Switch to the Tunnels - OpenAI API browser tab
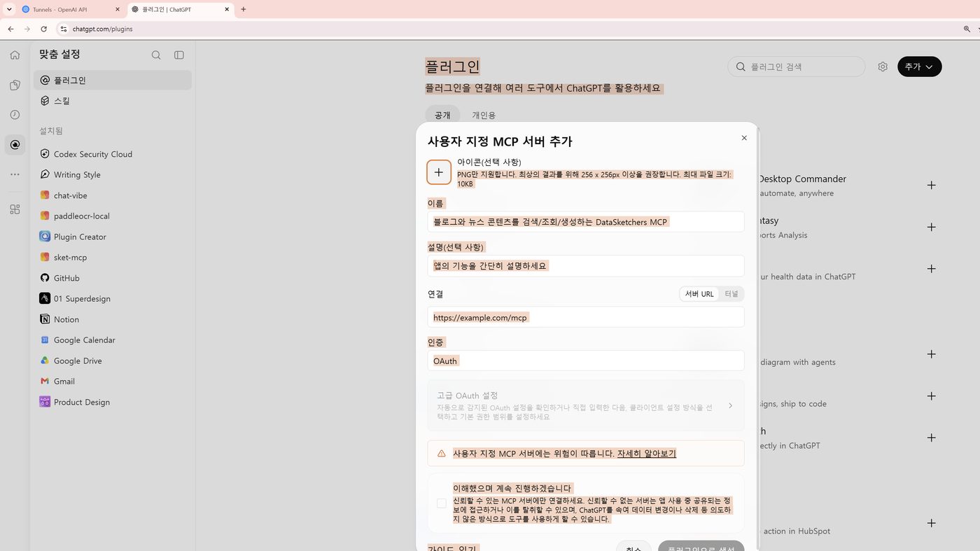 71,10
